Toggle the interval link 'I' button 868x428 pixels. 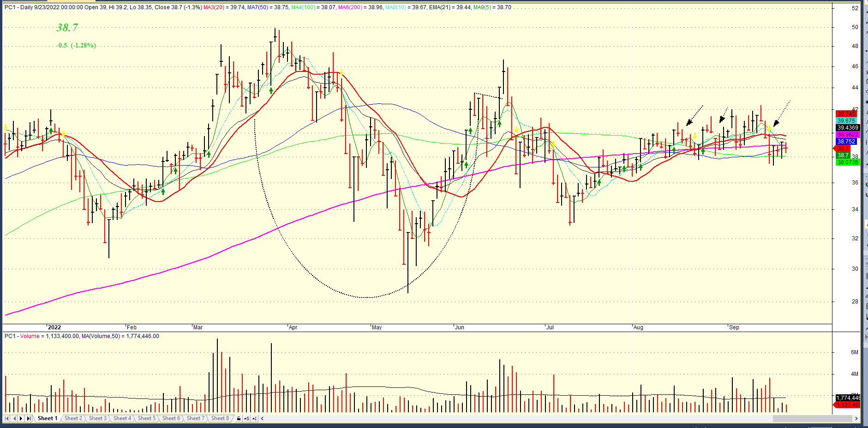[254, 418]
